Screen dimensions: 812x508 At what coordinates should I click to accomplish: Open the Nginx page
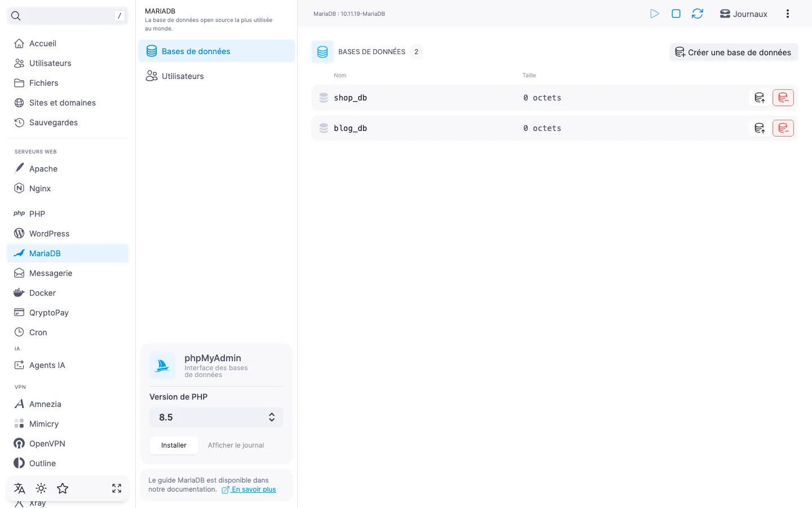pyautogui.click(x=68, y=189)
